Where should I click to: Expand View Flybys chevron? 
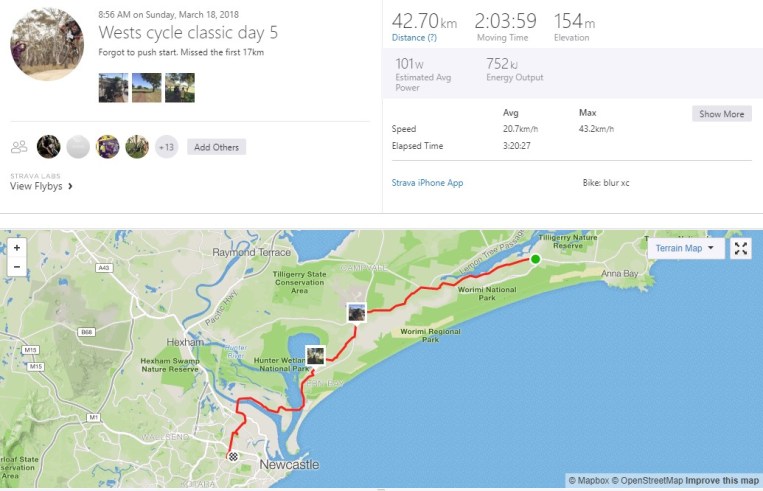coord(70,186)
